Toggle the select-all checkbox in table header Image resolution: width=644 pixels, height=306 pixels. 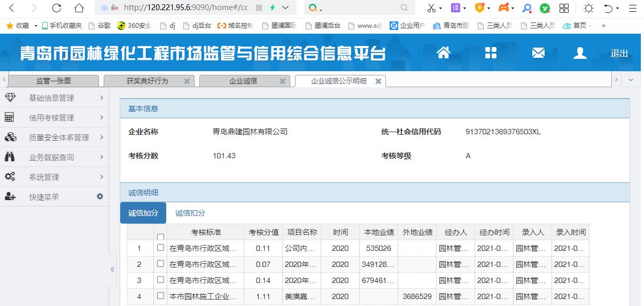(160, 237)
